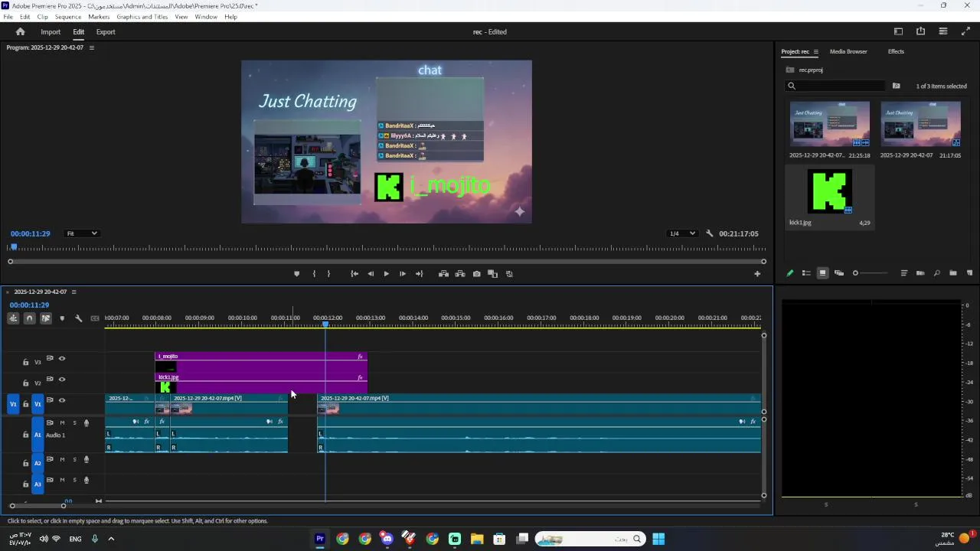Go to the Home screen icon
This screenshot has height=551, width=980.
pyautogui.click(x=20, y=31)
